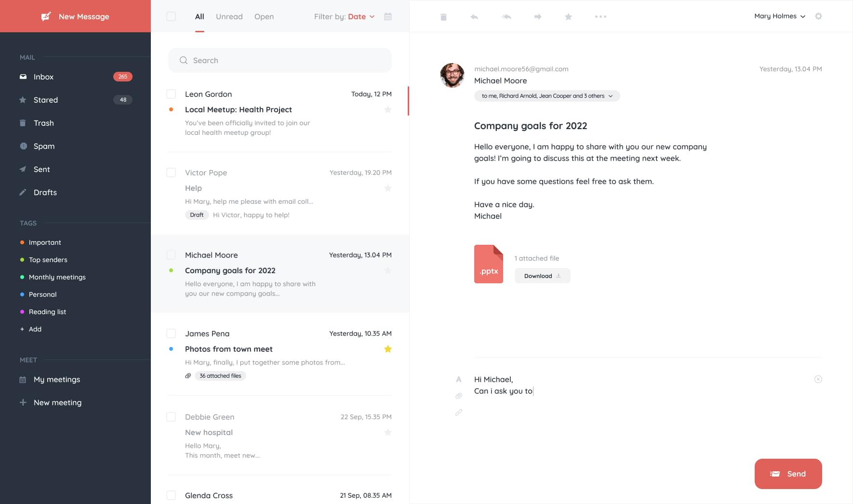The image size is (853, 504).
Task: Toggle the select-all checkbox above list
Action: 171,16
